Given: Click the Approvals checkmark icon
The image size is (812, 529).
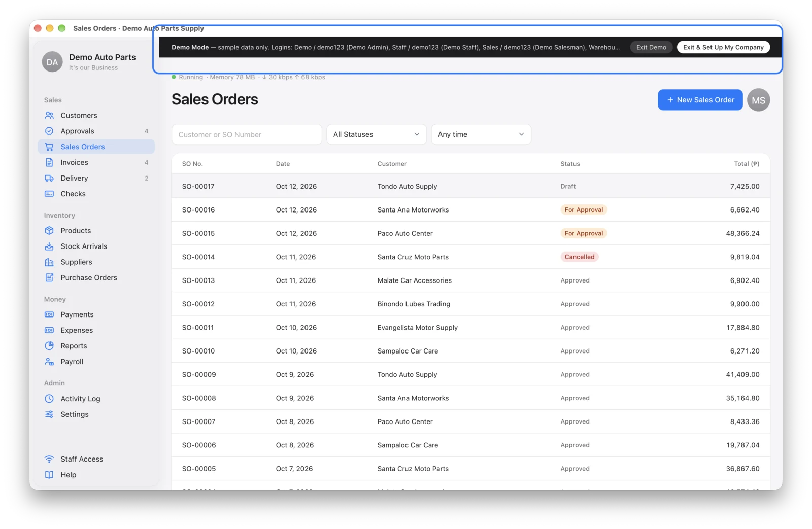Looking at the screenshot, I should (49, 131).
